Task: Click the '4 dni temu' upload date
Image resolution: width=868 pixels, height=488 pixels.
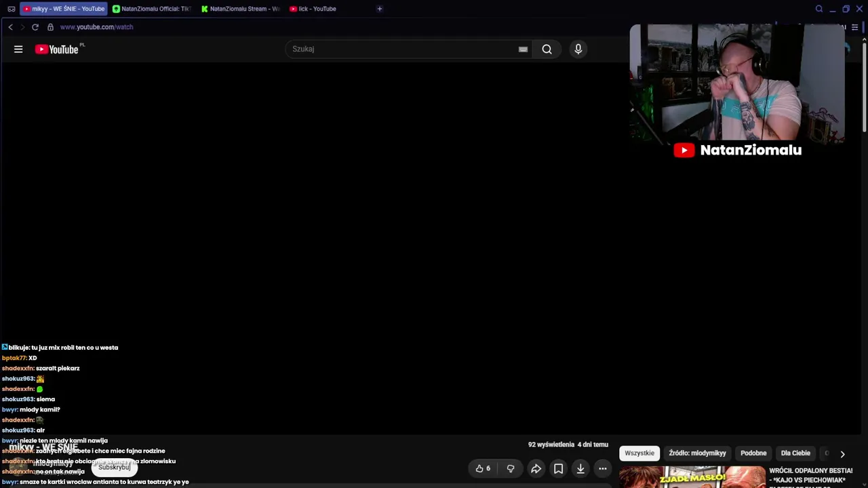Action: click(593, 445)
